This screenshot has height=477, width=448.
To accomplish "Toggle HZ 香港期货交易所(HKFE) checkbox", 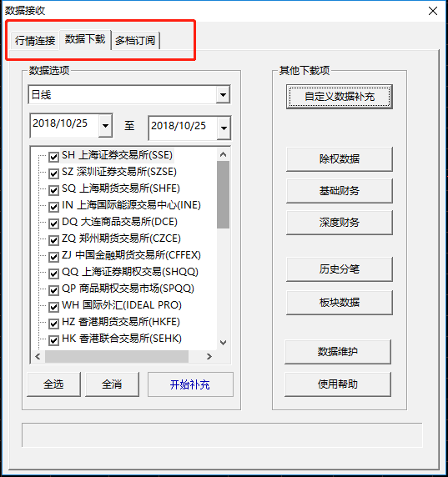I will coord(53,324).
